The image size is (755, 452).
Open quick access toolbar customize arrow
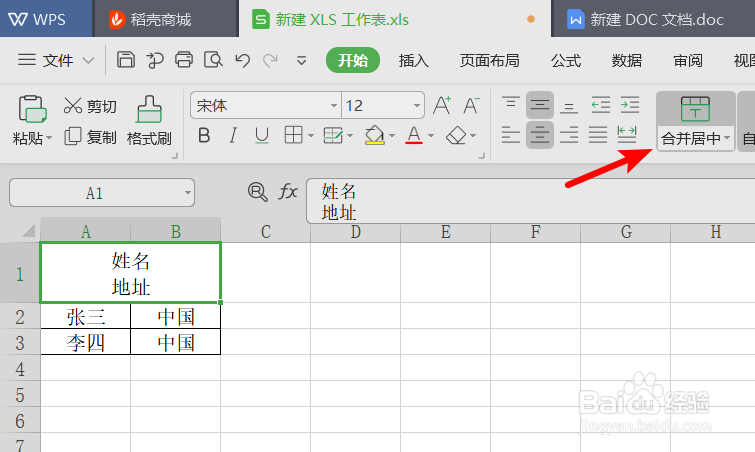click(301, 61)
